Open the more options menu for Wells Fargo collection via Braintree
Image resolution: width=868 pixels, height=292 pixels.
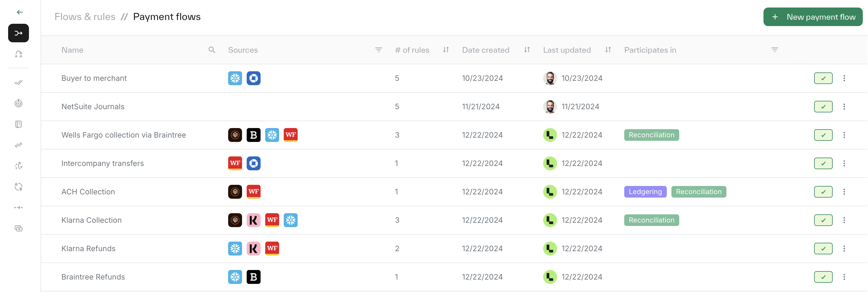(844, 135)
